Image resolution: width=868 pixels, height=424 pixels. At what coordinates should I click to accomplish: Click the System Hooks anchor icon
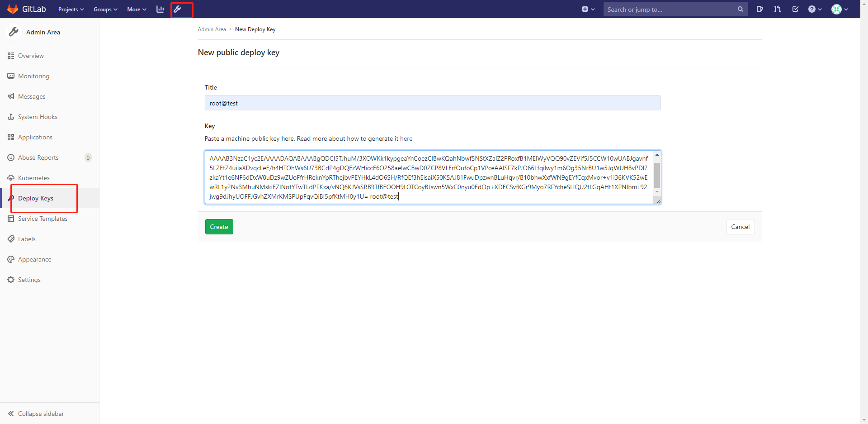point(11,117)
